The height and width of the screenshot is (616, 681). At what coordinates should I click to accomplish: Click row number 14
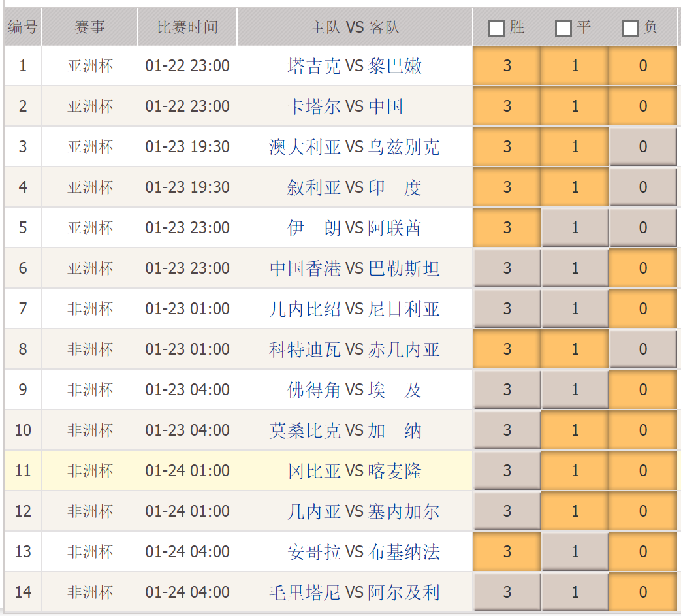[23, 592]
